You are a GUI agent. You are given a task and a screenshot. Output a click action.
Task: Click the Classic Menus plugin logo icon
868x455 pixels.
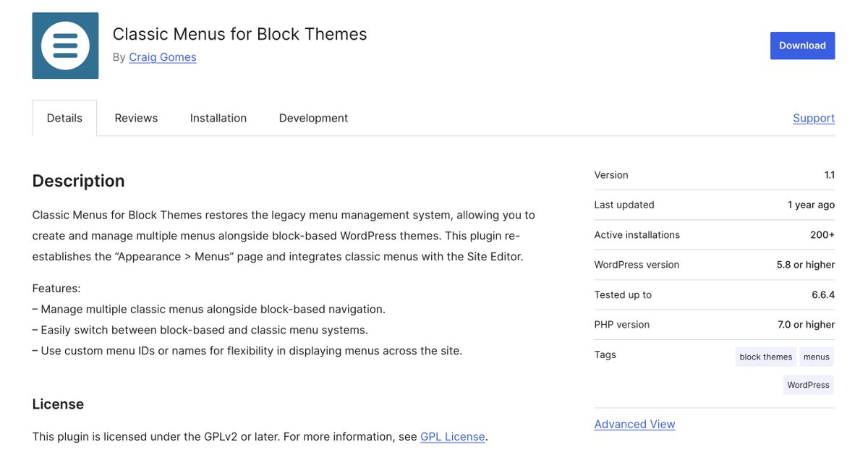pyautogui.click(x=65, y=46)
